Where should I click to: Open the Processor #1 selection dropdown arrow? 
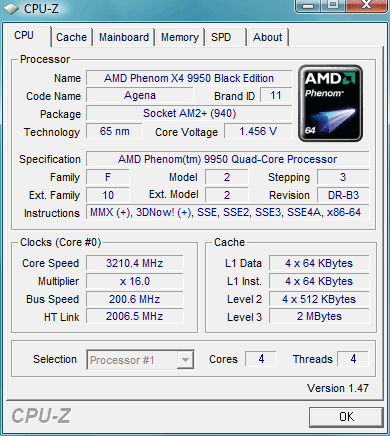click(185, 359)
